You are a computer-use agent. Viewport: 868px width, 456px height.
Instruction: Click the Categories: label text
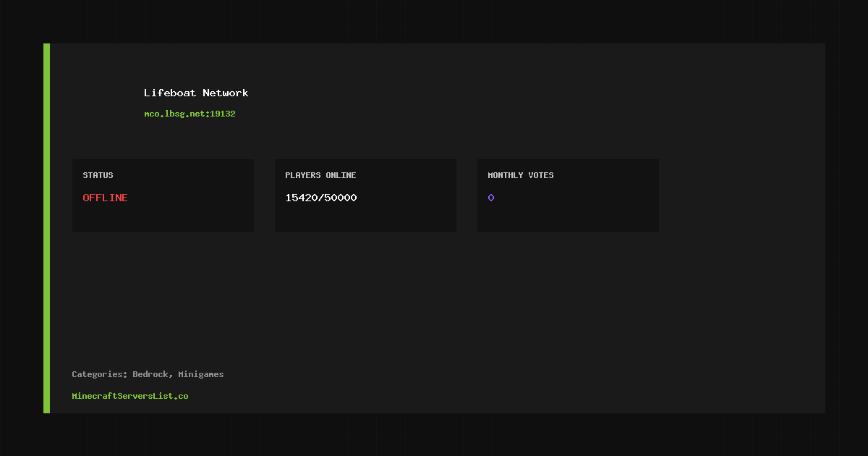tap(100, 374)
